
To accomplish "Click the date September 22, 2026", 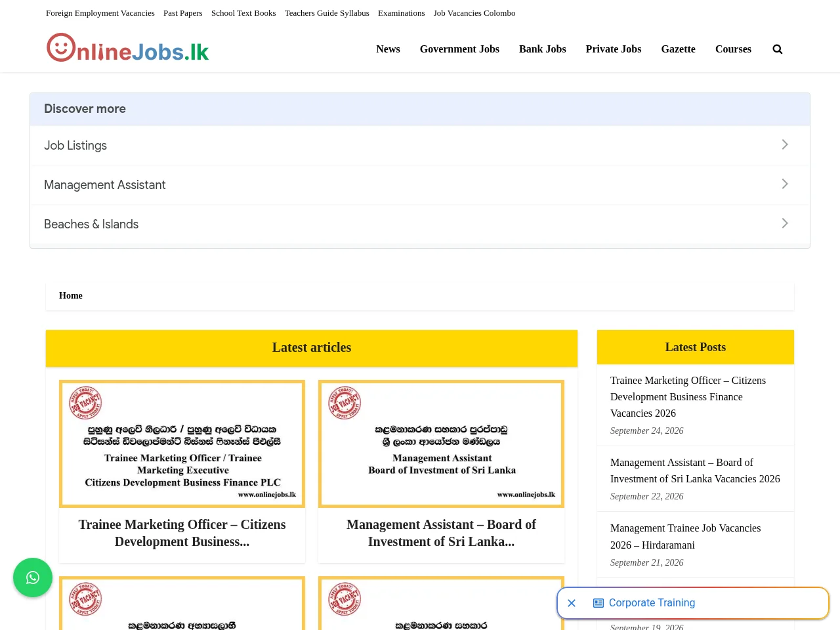I will [x=647, y=497].
